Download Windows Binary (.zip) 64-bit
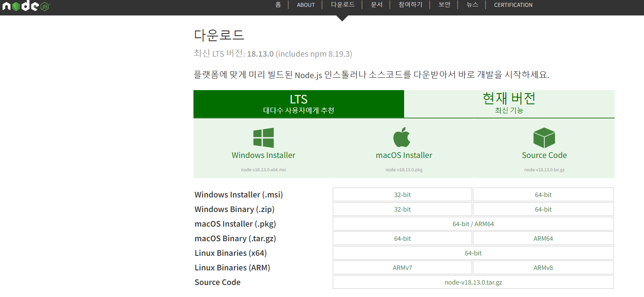 point(543,209)
